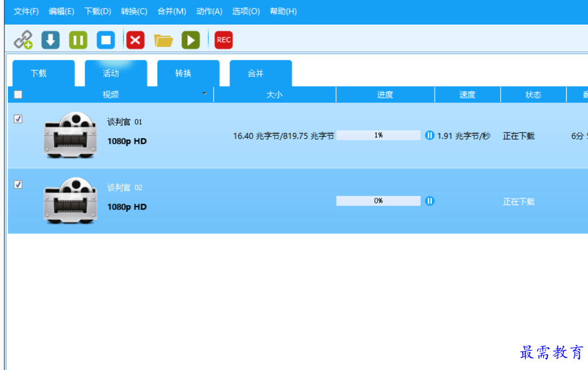
Task: Open the 转换(C) menu
Action: (x=134, y=11)
